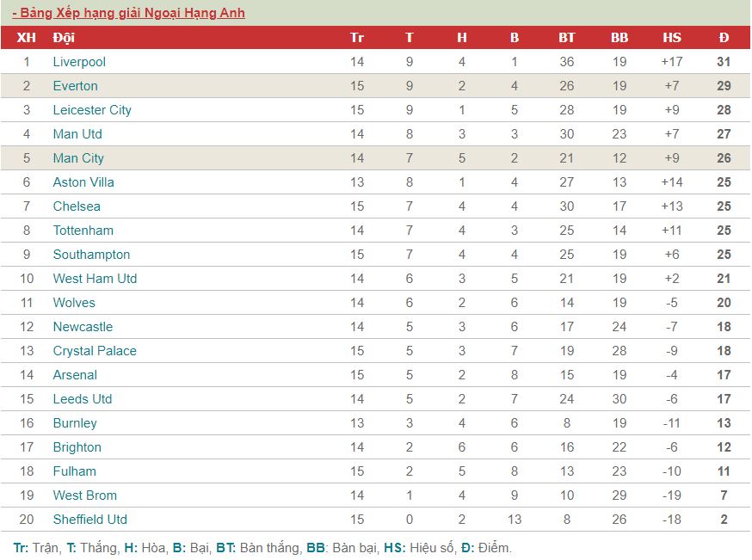Open the Leeds Utd link
This screenshot has width=752, height=560.
tap(83, 399)
